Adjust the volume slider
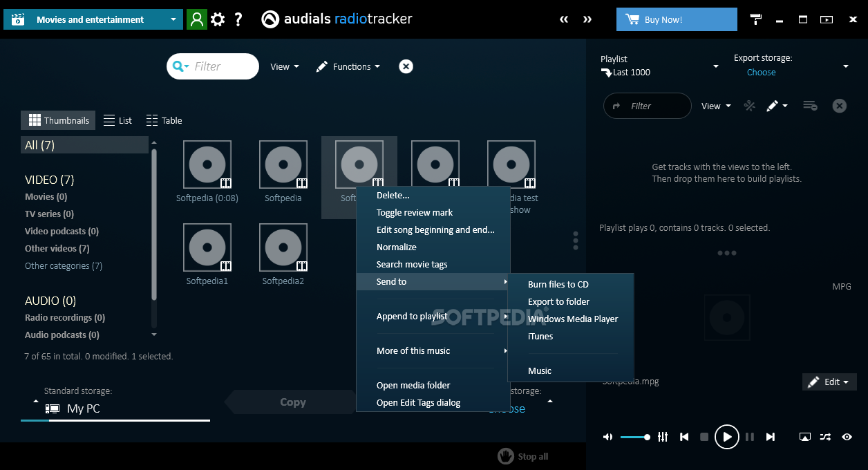Screen dimensions: 868x470 click(x=635, y=437)
